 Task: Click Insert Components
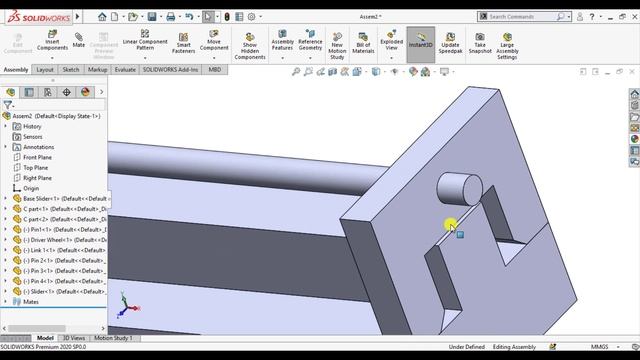tap(52, 40)
